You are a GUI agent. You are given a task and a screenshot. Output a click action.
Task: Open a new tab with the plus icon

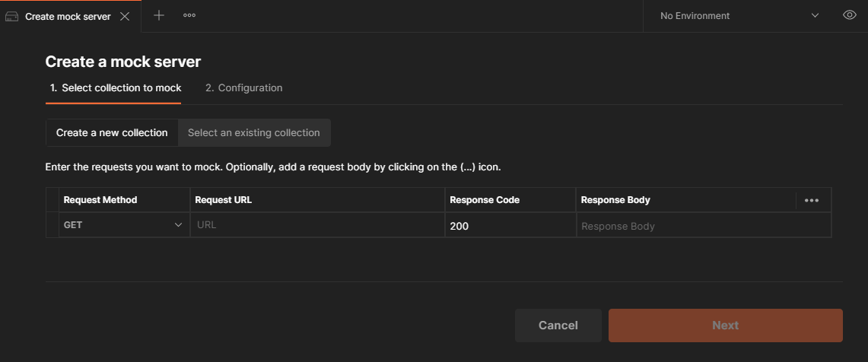(159, 15)
